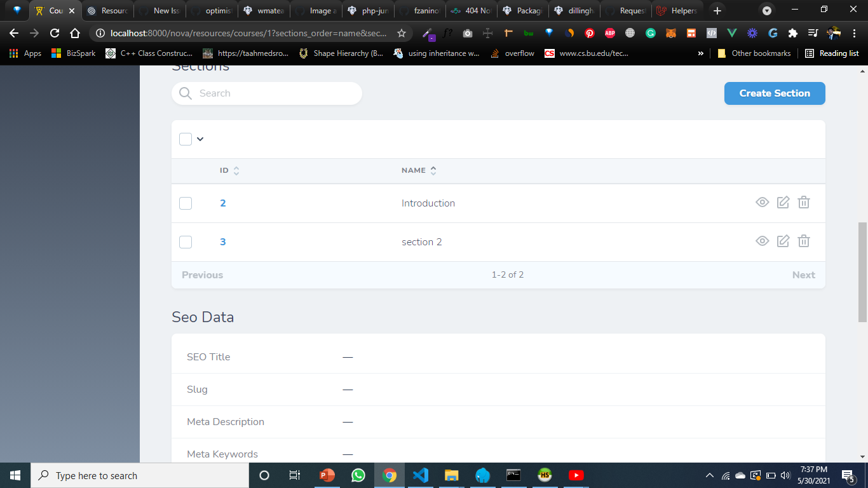868x488 pixels.
Task: Select the checkbox for section 2 row
Action: (x=185, y=241)
